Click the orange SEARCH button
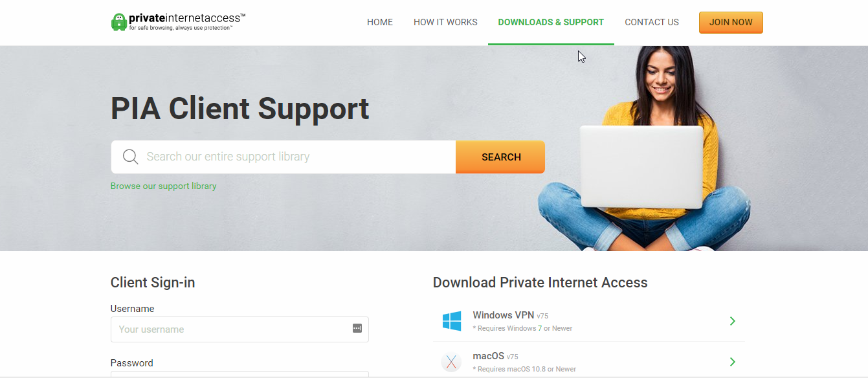 [500, 157]
